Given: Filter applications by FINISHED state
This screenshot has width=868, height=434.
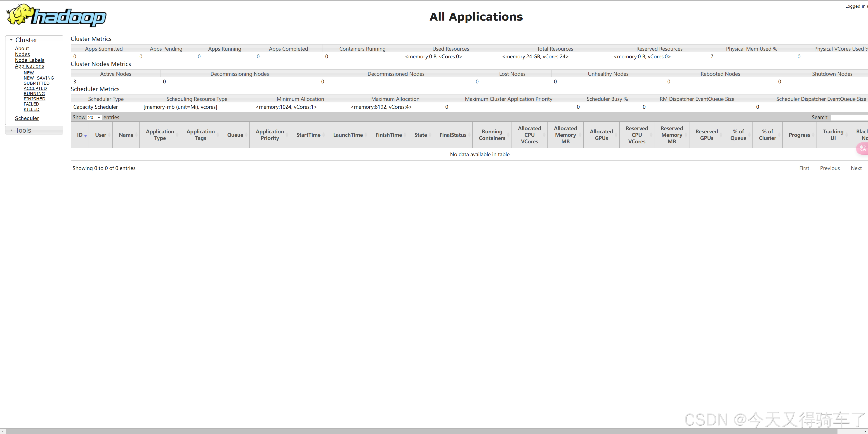Looking at the screenshot, I should (x=34, y=99).
